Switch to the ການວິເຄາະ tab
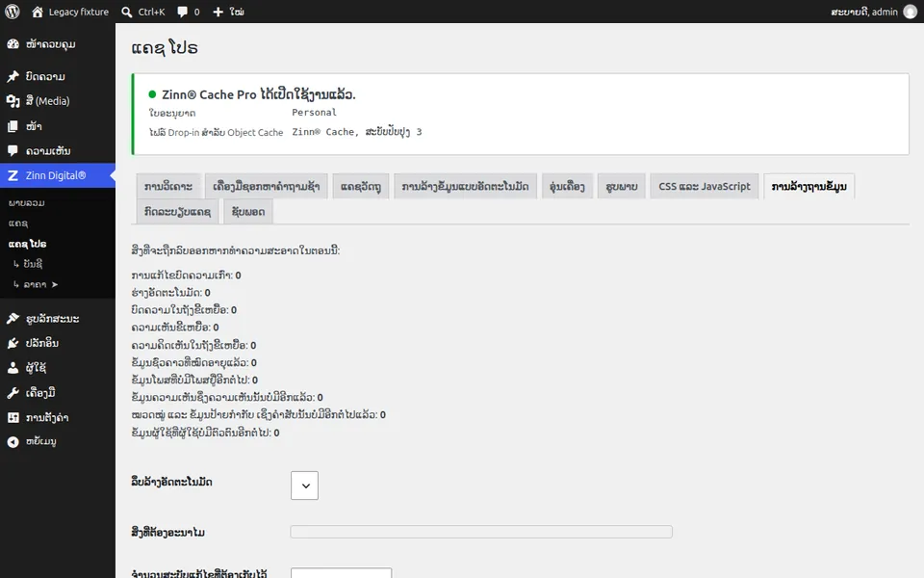Image resolution: width=924 pixels, height=578 pixels. [168, 186]
